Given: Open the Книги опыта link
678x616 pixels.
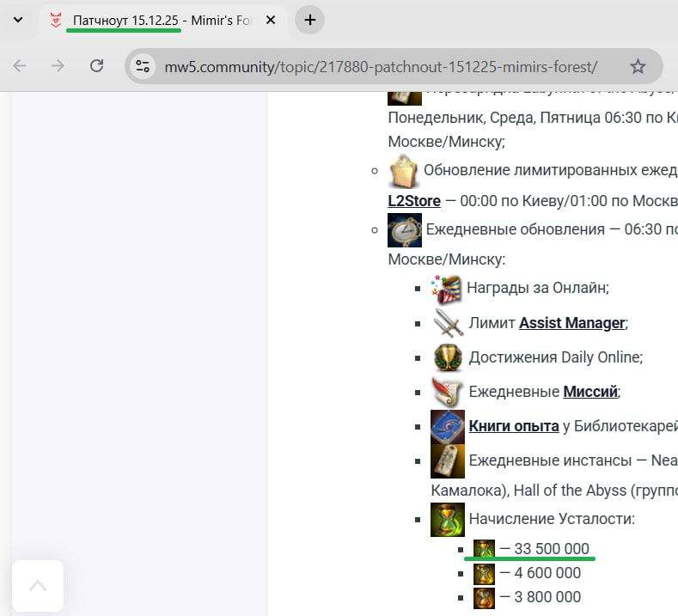Looking at the screenshot, I should 514,426.
